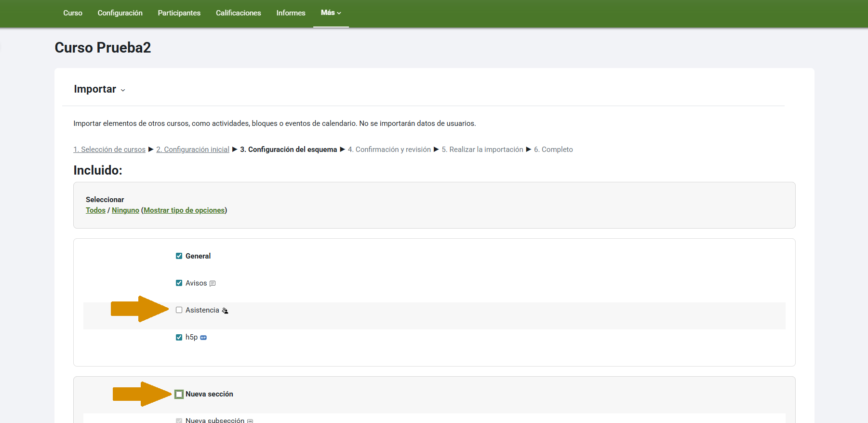The height and width of the screenshot is (423, 868).
Task: Click the Todos select-all link
Action: (x=95, y=210)
